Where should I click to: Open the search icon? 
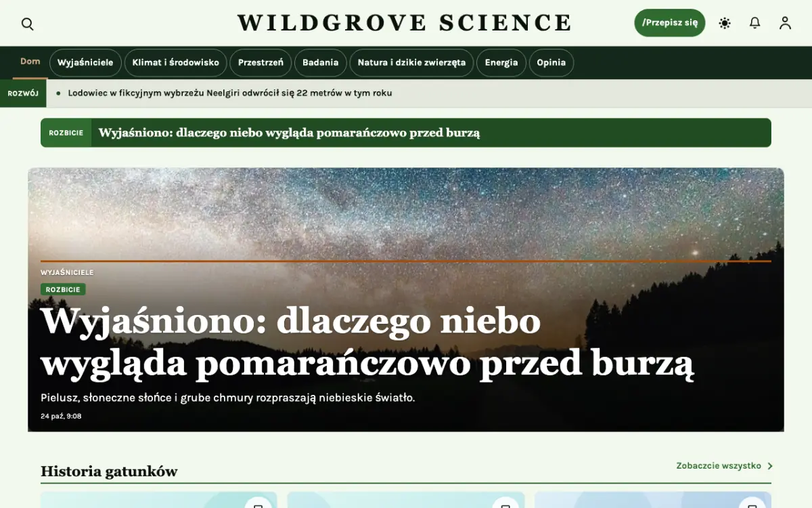coord(27,24)
